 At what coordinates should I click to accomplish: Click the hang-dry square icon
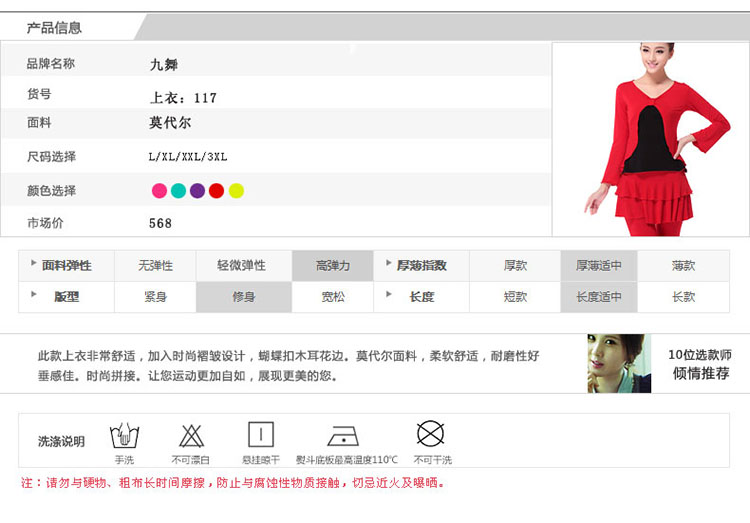(261, 435)
